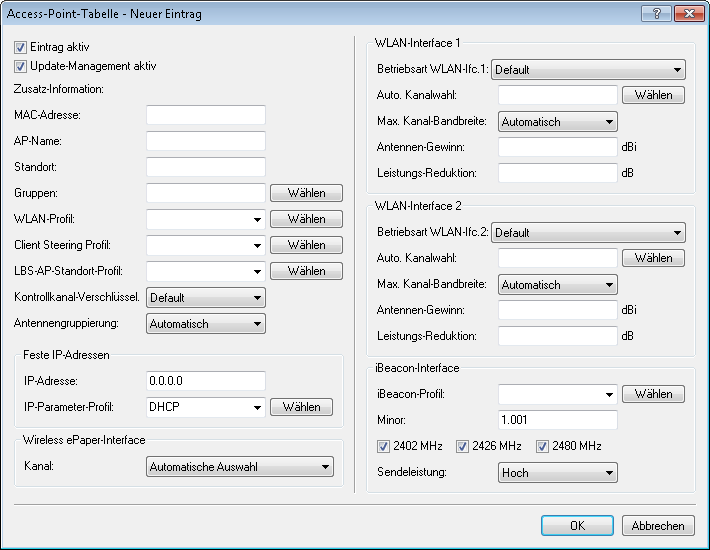Click Wählen button next to Gruppen
The width and height of the screenshot is (710, 550).
306,193
